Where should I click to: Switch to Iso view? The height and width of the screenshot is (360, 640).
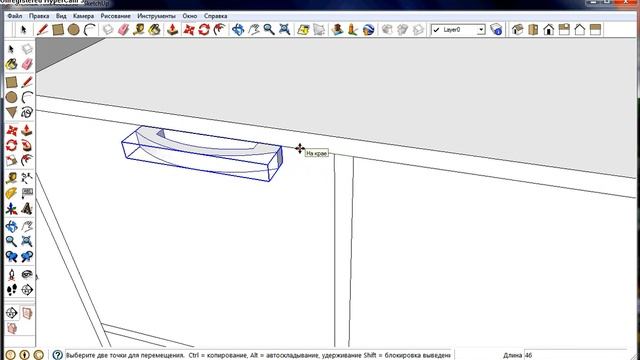(518, 29)
